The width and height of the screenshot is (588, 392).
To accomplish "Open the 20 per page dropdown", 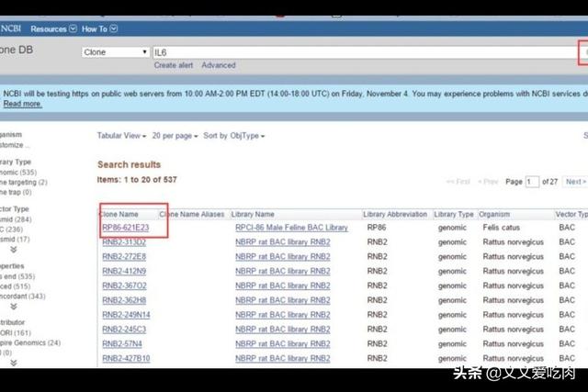I will (x=174, y=136).
